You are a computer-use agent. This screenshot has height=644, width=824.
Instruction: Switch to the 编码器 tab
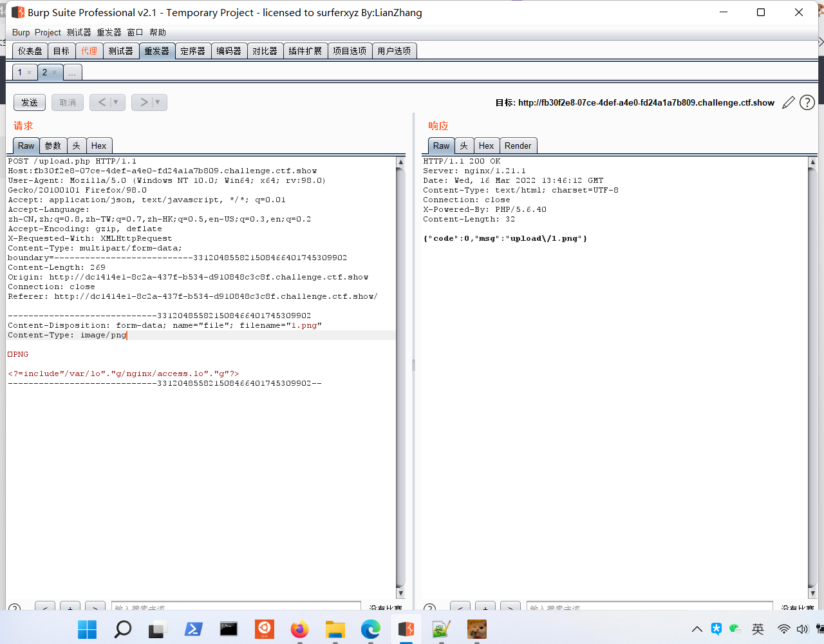coord(229,51)
